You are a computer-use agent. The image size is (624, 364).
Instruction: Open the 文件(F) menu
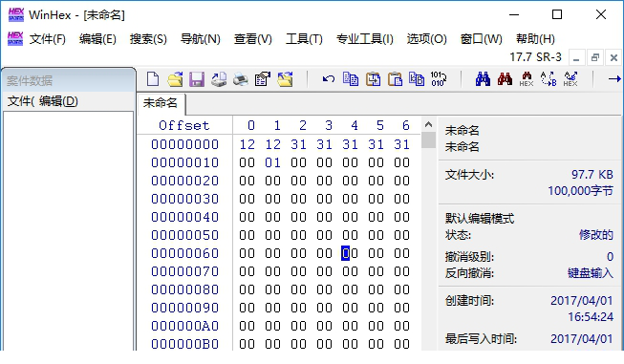point(48,39)
